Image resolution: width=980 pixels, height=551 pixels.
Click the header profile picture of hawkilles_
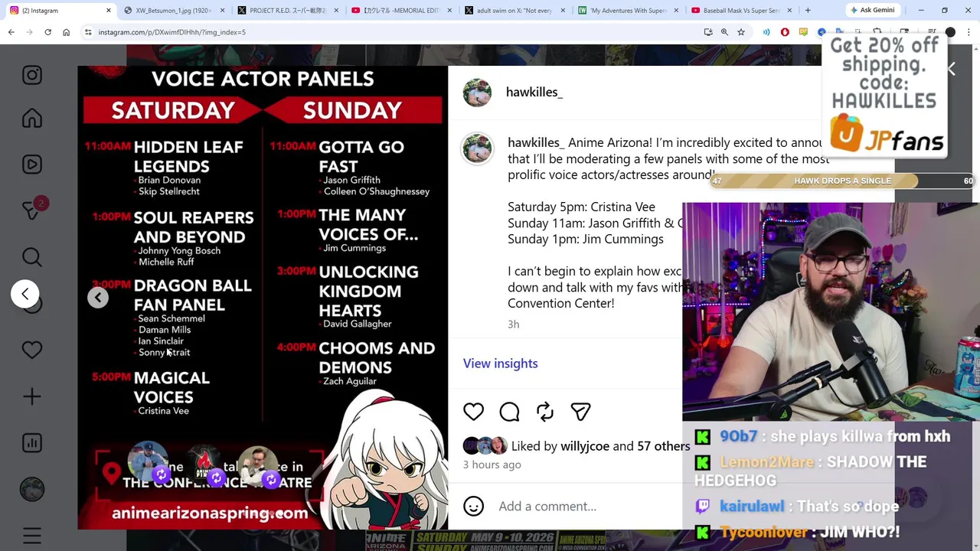(477, 93)
